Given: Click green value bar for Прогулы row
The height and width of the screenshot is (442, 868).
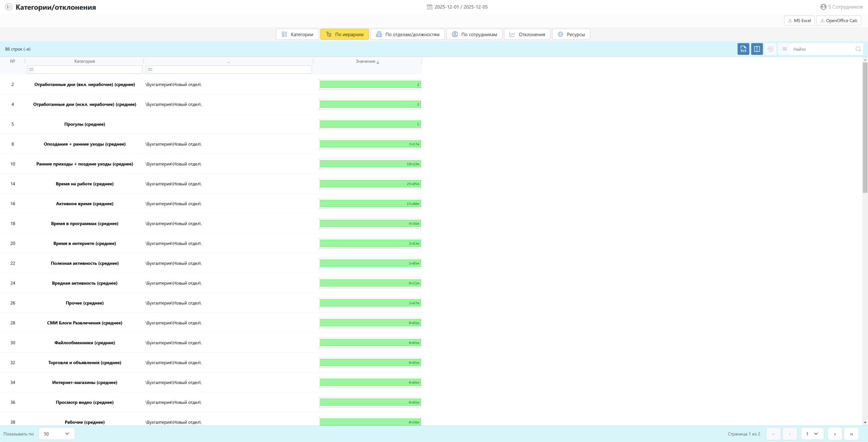Looking at the screenshot, I should (370, 124).
